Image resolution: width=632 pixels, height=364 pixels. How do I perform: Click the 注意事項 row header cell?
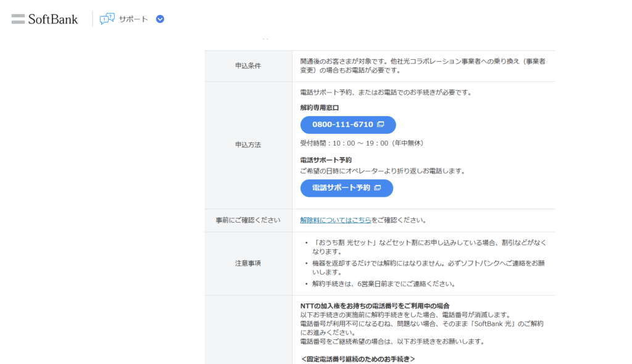coord(247,263)
